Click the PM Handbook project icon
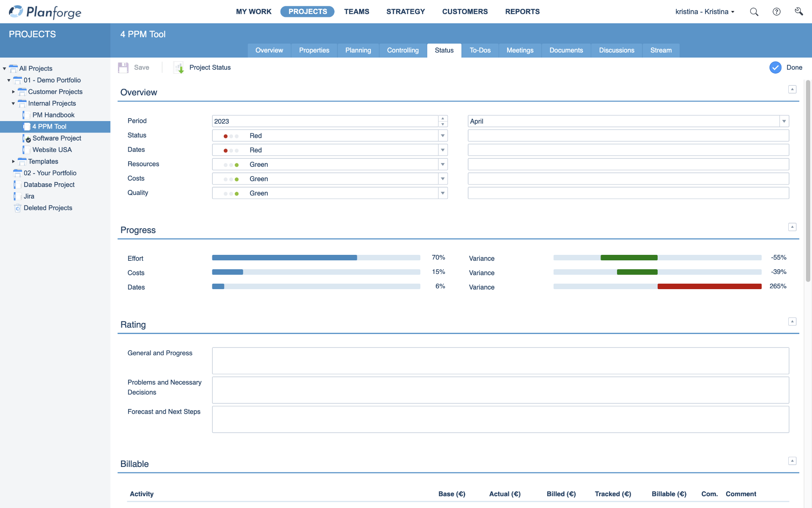Screen dimensions: 812x508 pyautogui.click(x=26, y=115)
